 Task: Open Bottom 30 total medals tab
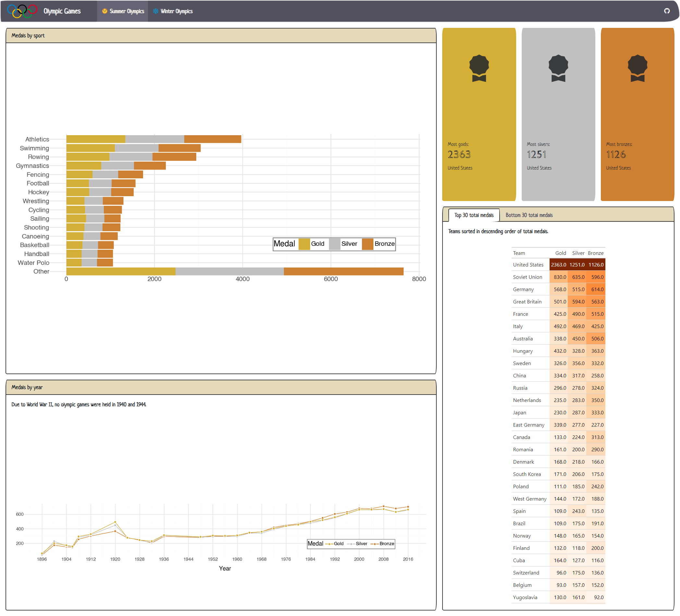528,215
